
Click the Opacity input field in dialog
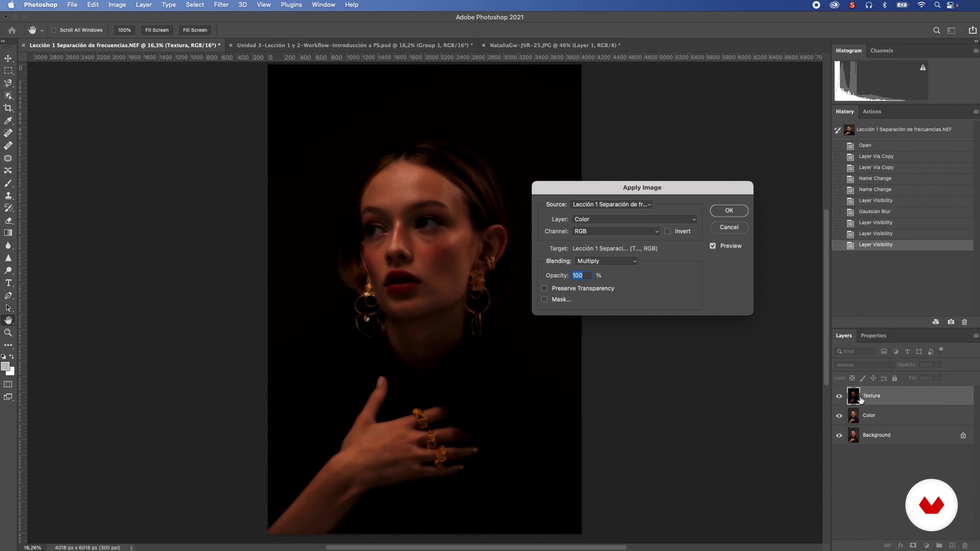582,275
